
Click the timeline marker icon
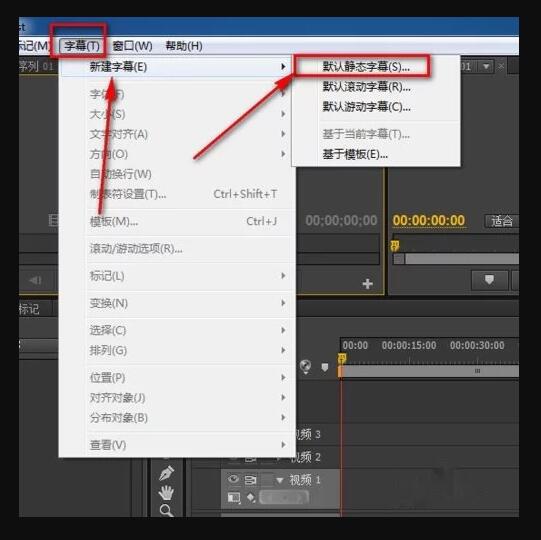324,367
